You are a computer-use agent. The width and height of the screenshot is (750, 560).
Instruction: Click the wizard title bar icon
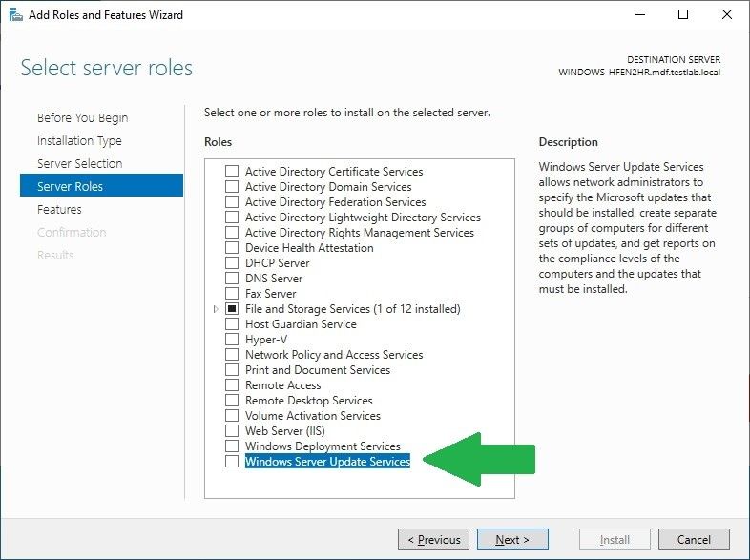point(15,15)
